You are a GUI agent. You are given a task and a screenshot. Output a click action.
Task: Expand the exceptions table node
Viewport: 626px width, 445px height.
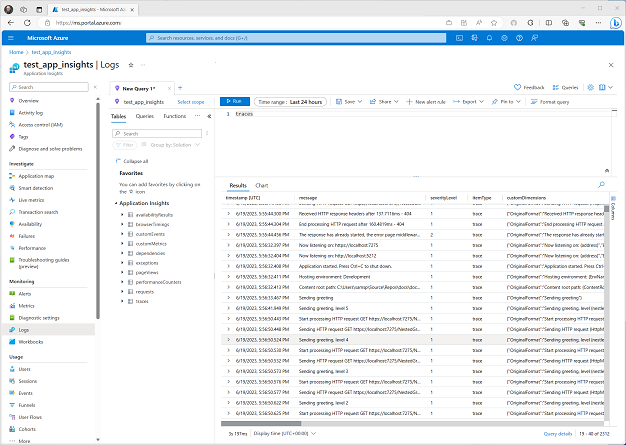pos(122,261)
